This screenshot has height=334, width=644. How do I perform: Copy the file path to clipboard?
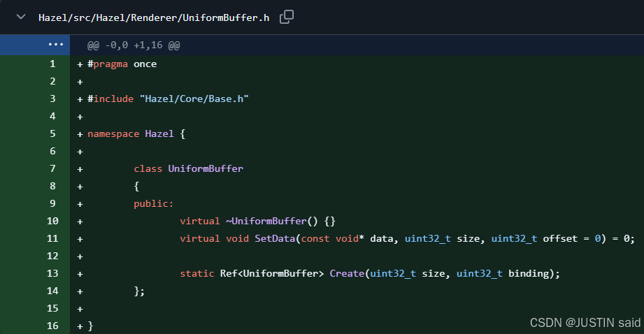[286, 17]
